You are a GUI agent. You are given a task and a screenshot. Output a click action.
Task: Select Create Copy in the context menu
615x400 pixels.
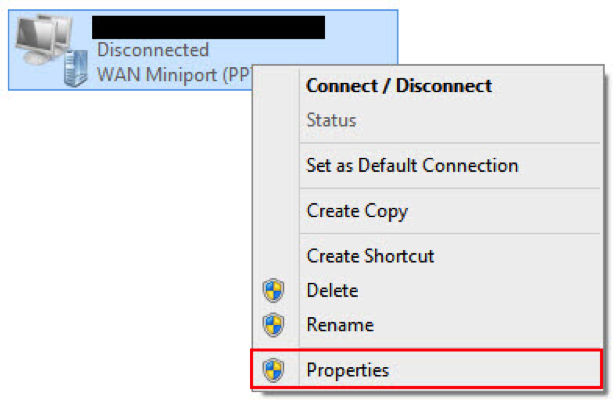(357, 211)
